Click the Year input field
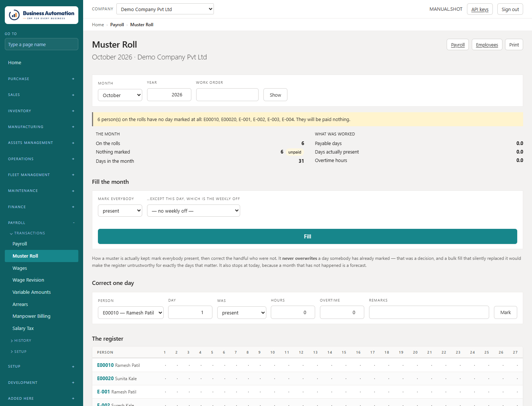532x406 pixels. click(x=169, y=94)
